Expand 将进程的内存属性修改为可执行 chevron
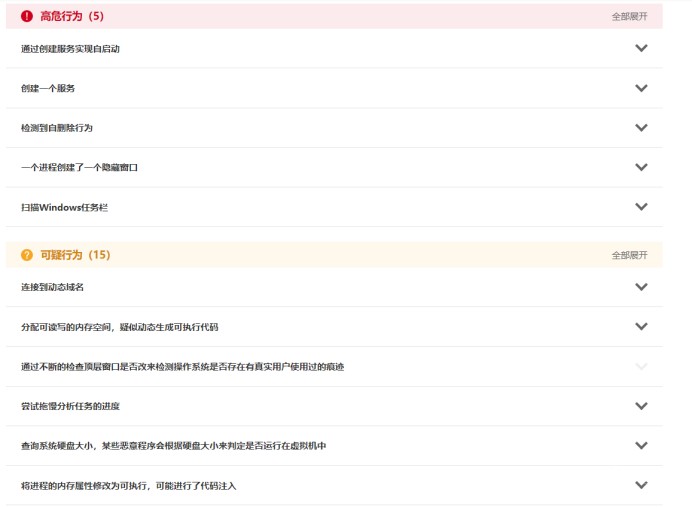Image resolution: width=692 pixels, height=507 pixels. 641,485
